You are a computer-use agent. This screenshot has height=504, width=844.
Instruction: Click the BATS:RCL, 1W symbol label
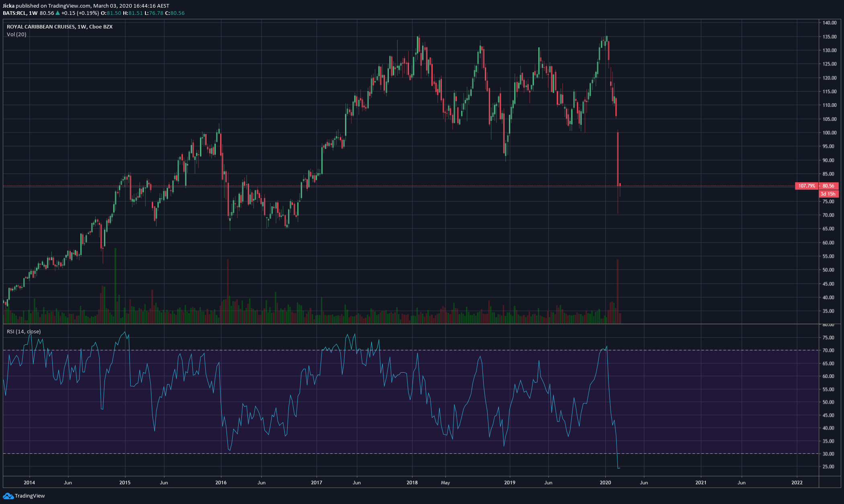pyautogui.click(x=20, y=13)
